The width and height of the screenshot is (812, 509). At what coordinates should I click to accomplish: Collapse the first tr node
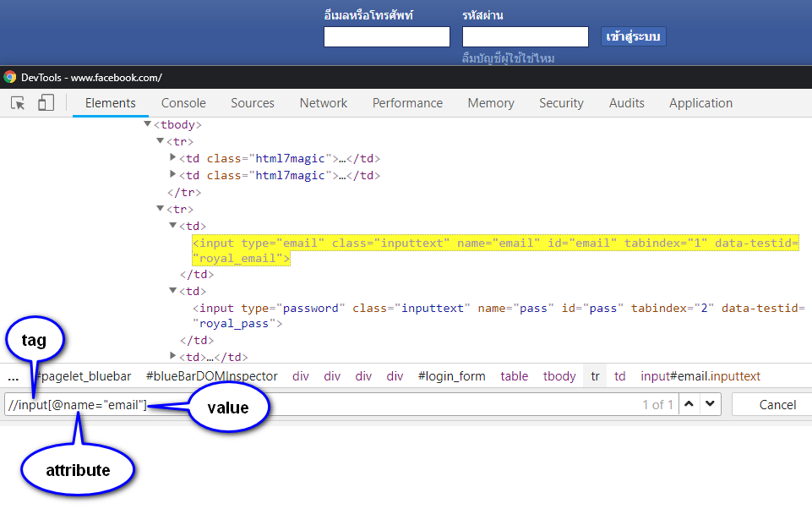pyautogui.click(x=161, y=141)
